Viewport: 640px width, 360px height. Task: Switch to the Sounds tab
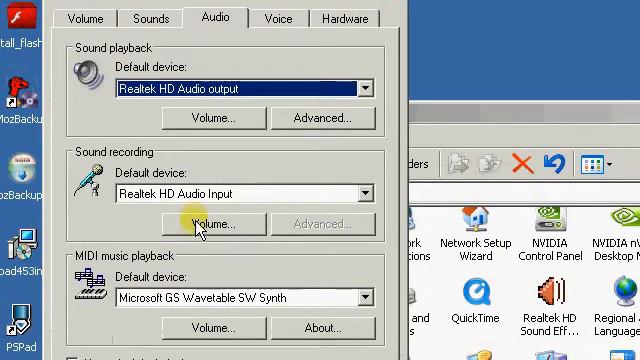[x=151, y=19]
